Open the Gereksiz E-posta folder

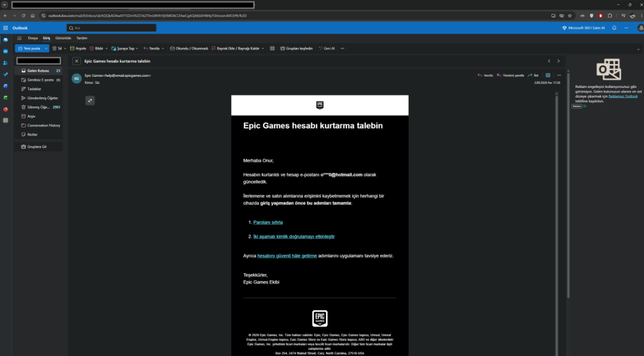(39, 80)
